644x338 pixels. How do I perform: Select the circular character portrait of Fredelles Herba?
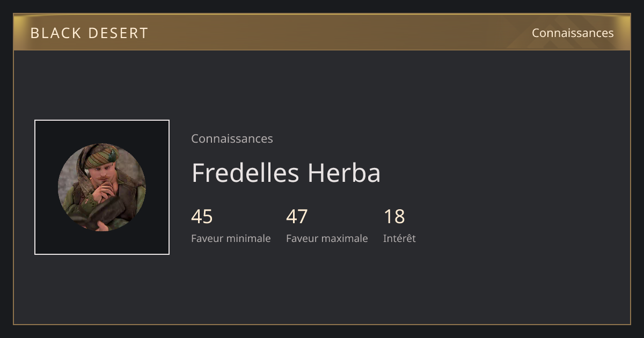pyautogui.click(x=102, y=187)
